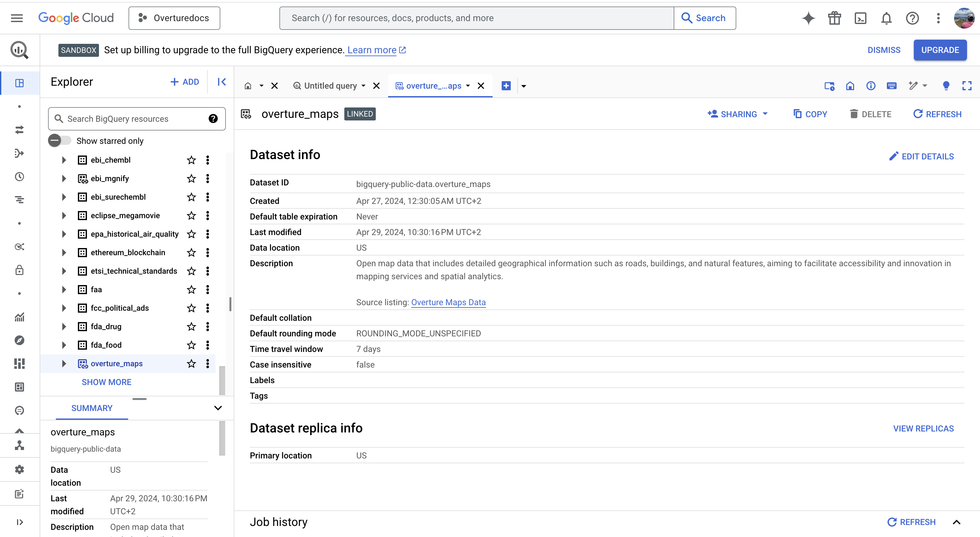The image size is (980, 537).
Task: Star the overture_maps dataset
Action: pos(191,363)
